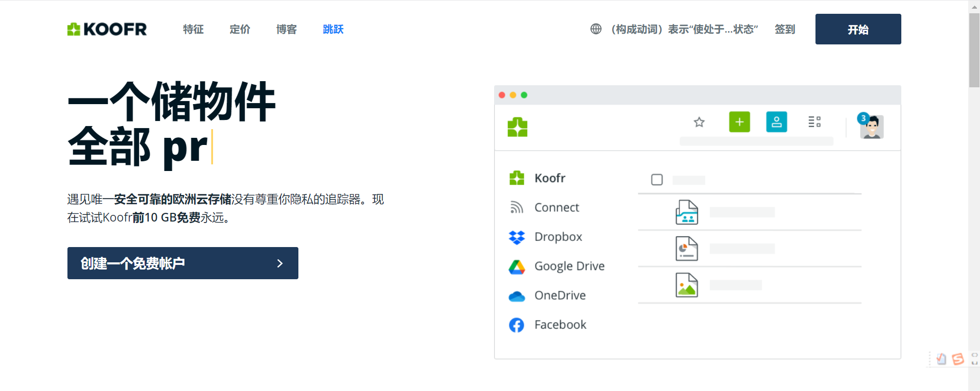The width and height of the screenshot is (980, 391).
Task: Click the Koofr green sidebar icon
Action: pyautogui.click(x=517, y=178)
